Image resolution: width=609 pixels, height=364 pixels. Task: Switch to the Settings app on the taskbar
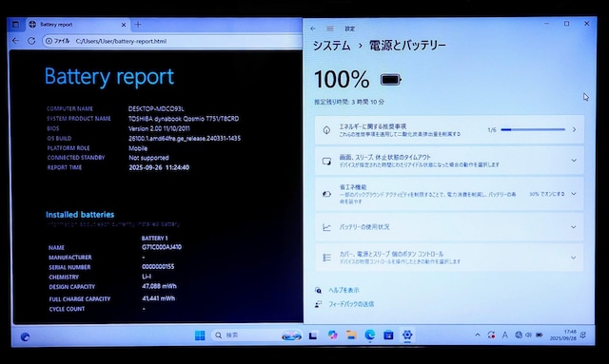(407, 335)
